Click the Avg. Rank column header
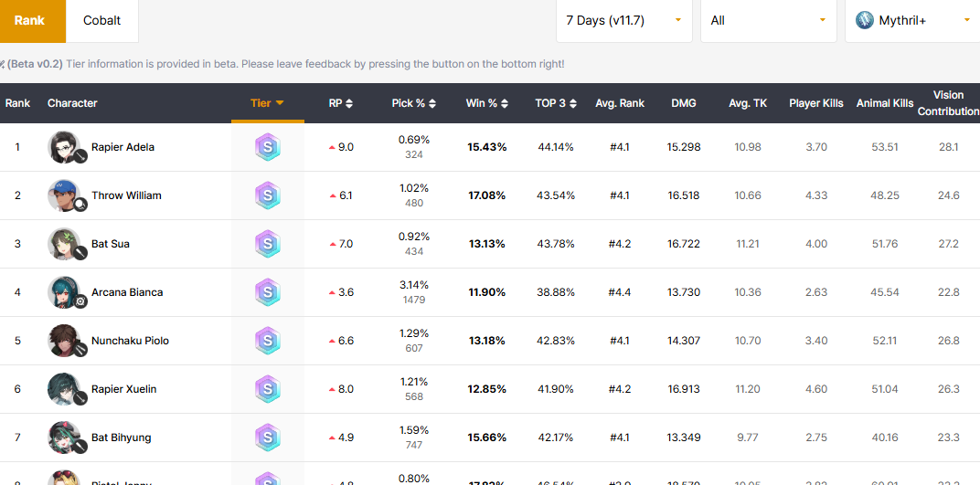The height and width of the screenshot is (485, 980). [620, 103]
